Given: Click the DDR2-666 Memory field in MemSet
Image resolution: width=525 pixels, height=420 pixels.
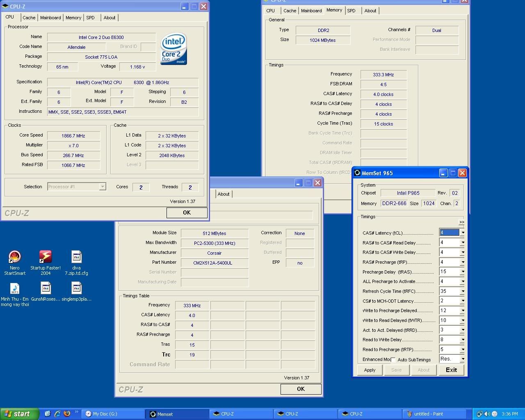Looking at the screenshot, I should (394, 203).
